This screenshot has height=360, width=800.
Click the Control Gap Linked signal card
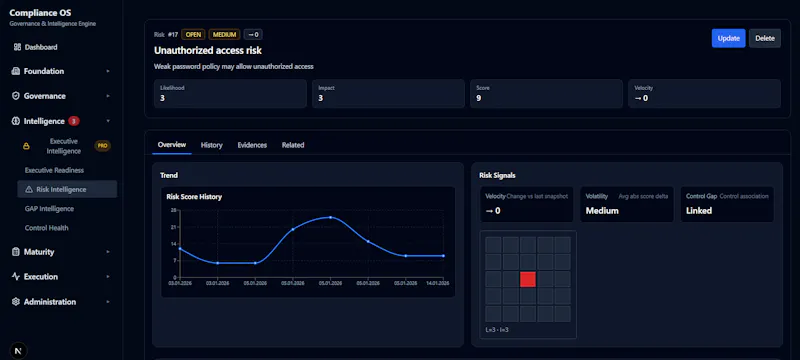pyautogui.click(x=727, y=204)
